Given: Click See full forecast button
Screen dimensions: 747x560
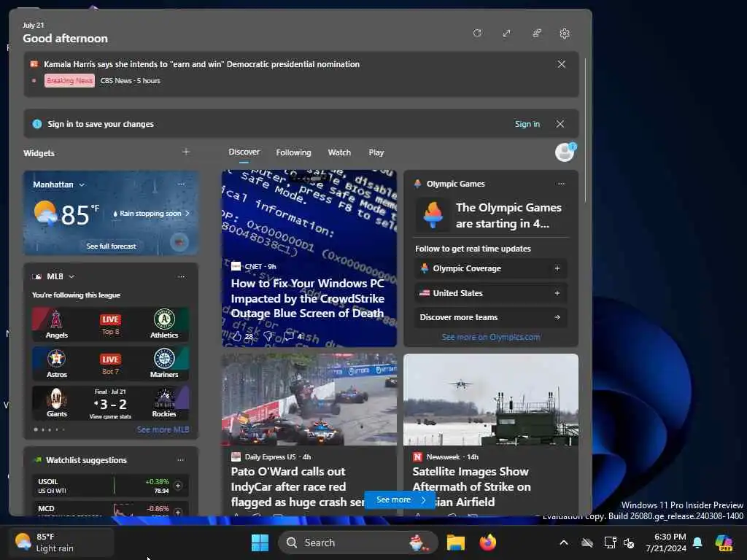Looking at the screenshot, I should click(111, 246).
